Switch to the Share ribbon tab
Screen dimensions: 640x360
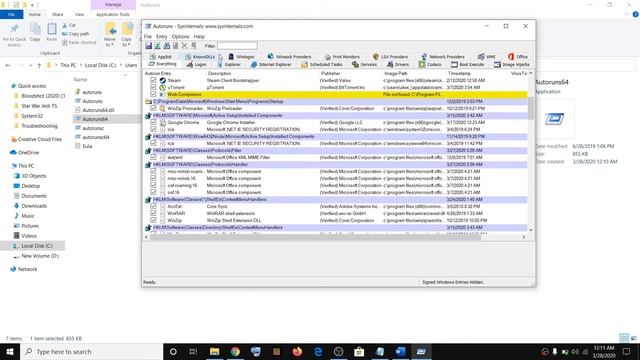pos(58,14)
